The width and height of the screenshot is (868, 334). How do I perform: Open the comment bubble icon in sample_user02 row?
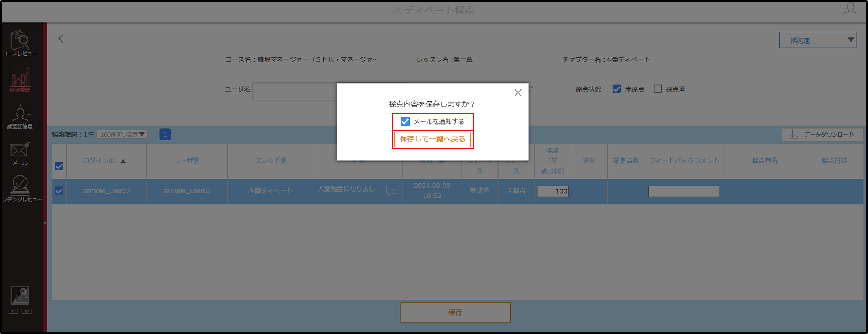(x=392, y=190)
